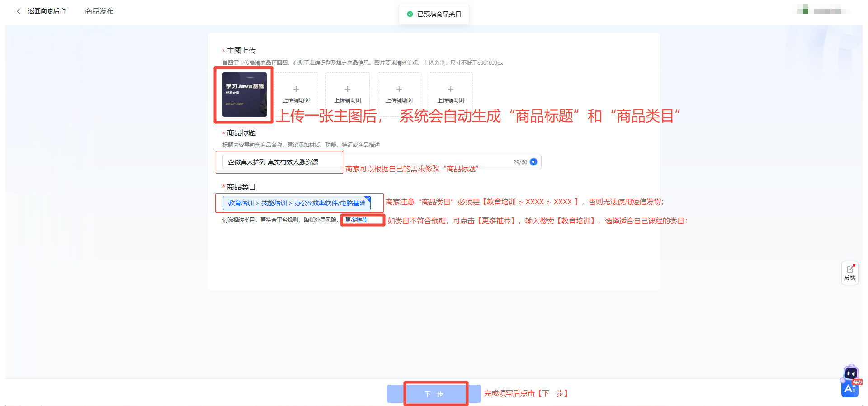Open the blurred account name menu

827,12
